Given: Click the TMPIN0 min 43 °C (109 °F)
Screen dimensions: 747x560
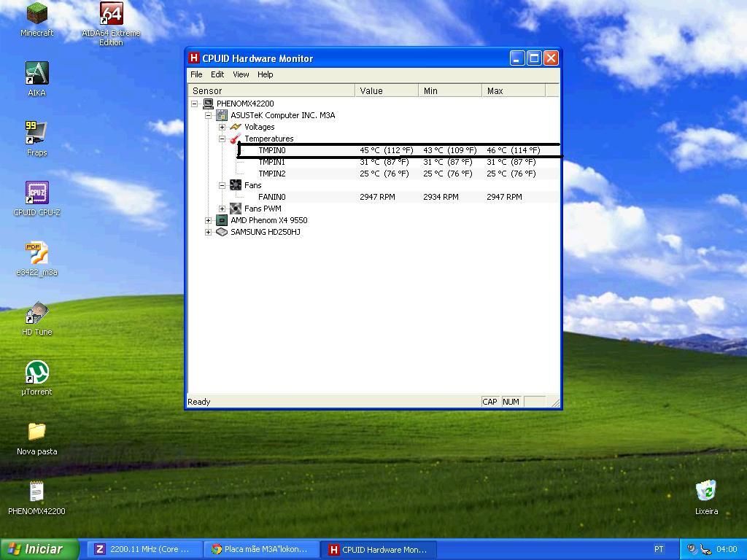Looking at the screenshot, I should pyautogui.click(x=449, y=150).
